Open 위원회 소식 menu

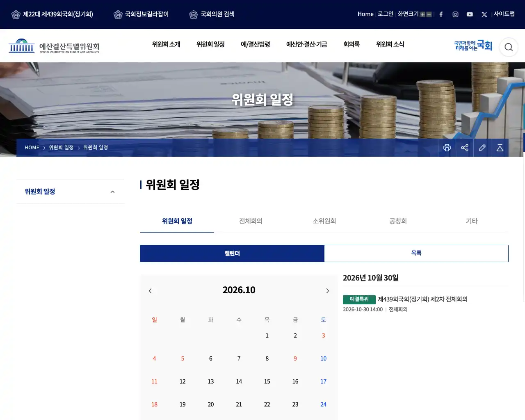coord(390,44)
